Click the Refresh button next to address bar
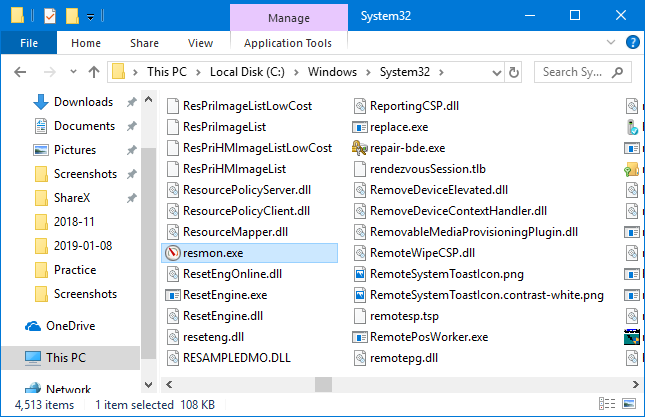The image size is (645, 417). [x=513, y=72]
